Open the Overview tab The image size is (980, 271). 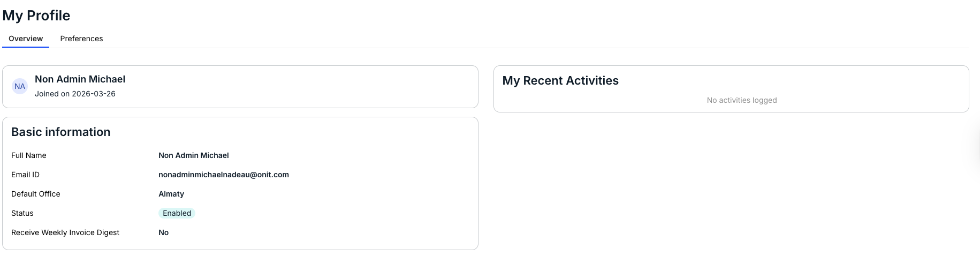(x=26, y=39)
